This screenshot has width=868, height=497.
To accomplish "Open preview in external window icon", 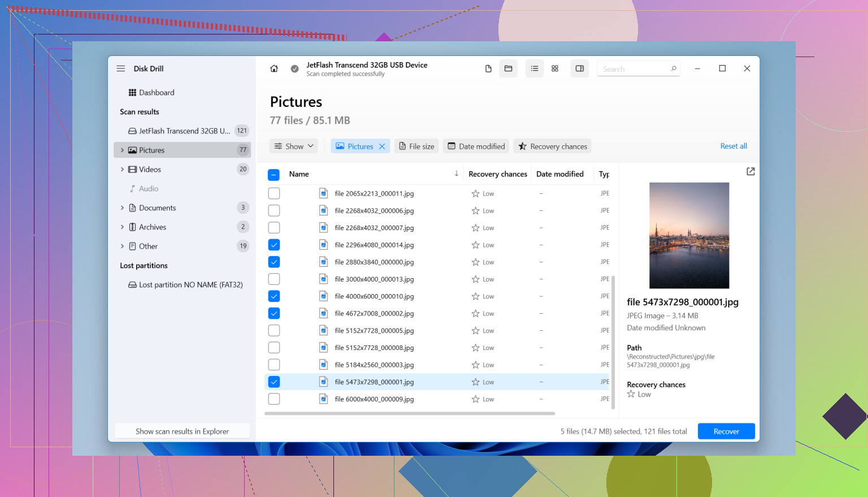I will (750, 171).
